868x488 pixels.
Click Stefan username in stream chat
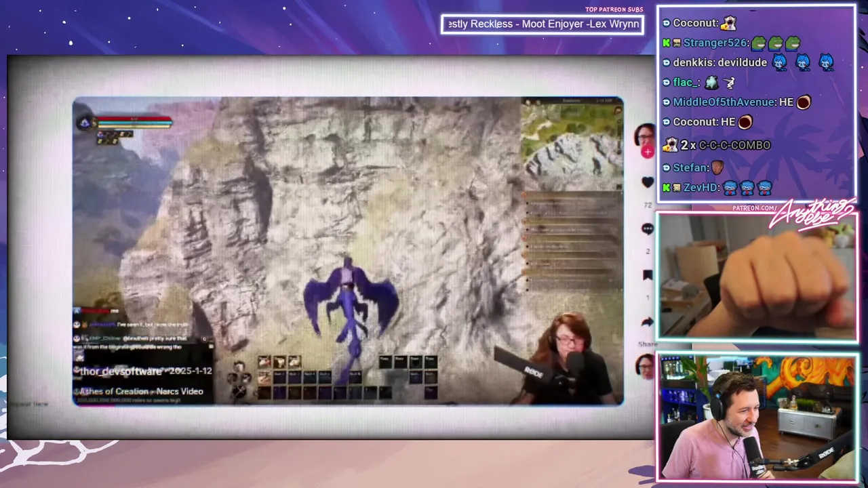(690, 167)
